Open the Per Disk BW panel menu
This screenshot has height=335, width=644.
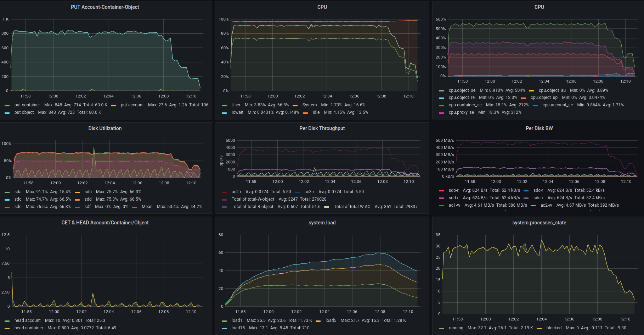[539, 128]
